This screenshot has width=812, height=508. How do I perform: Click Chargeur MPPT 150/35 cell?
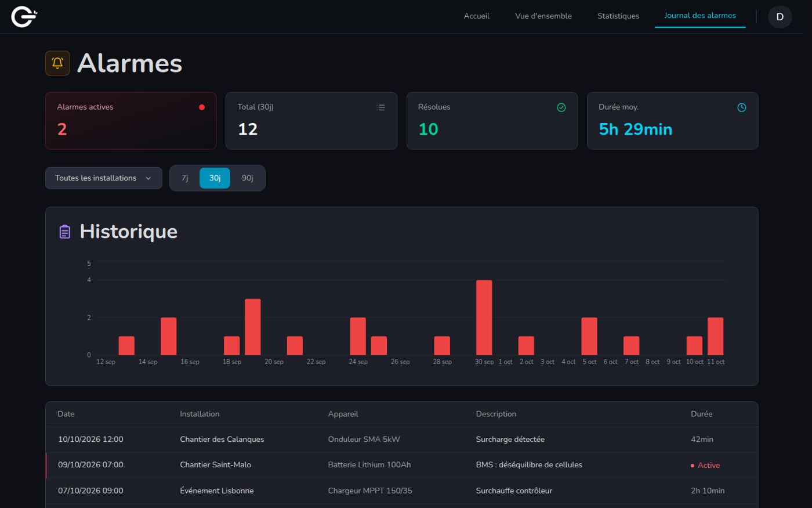pos(370,491)
